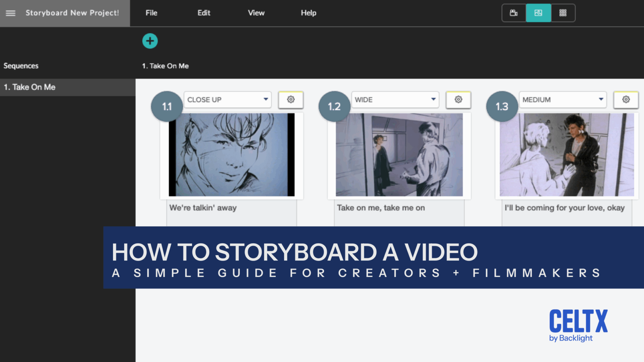The width and height of the screenshot is (644, 362).
Task: Switch to the grid view mode
Action: tap(563, 13)
